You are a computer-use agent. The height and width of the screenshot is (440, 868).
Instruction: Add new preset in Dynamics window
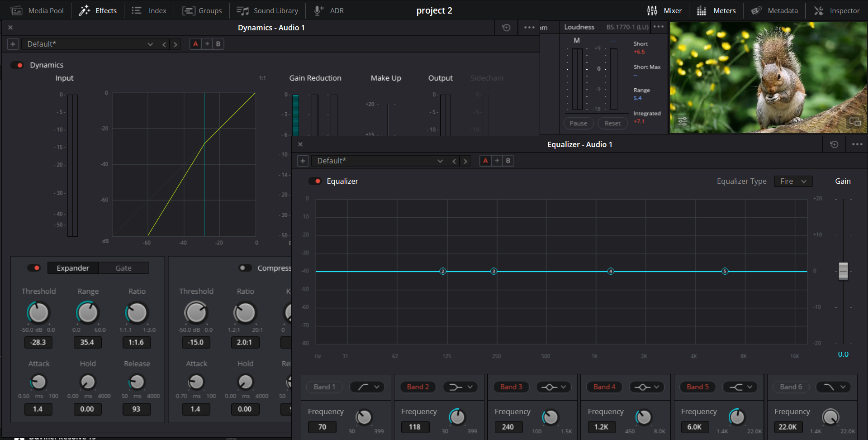pyautogui.click(x=13, y=44)
